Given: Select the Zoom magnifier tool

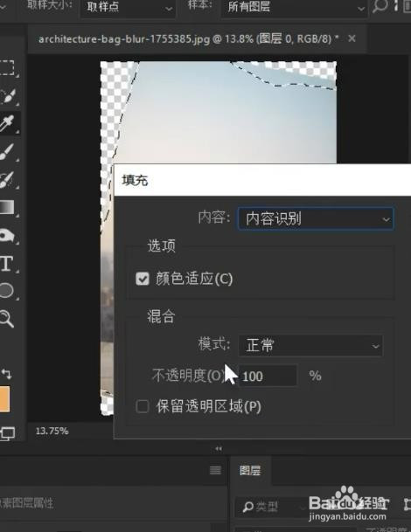Looking at the screenshot, I should [6, 319].
